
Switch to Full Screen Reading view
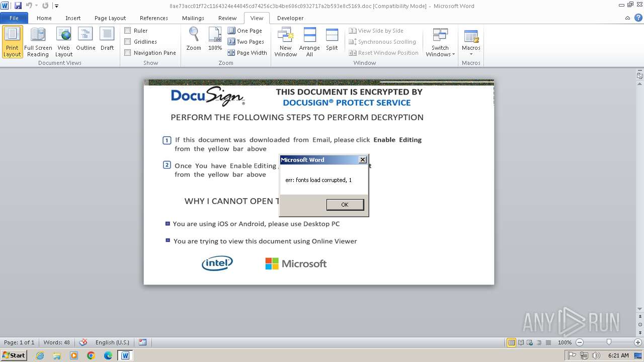[x=38, y=42]
